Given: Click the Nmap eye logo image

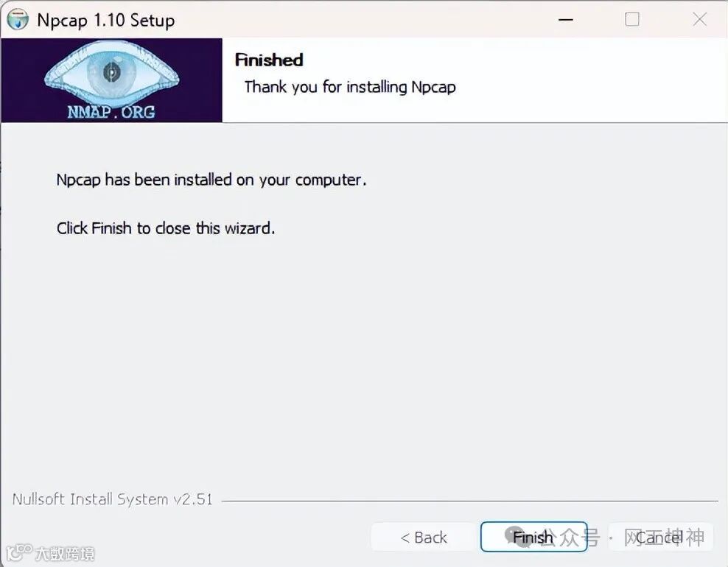Looking at the screenshot, I should 111,80.
